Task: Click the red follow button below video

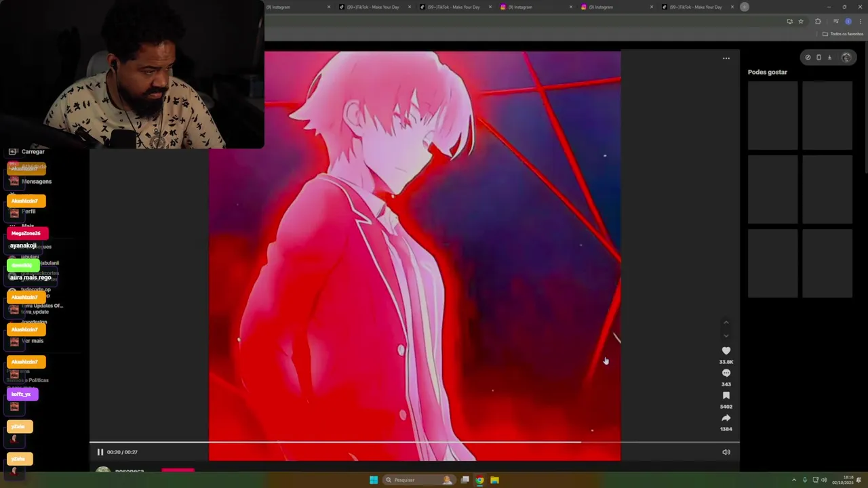Action: click(x=178, y=470)
